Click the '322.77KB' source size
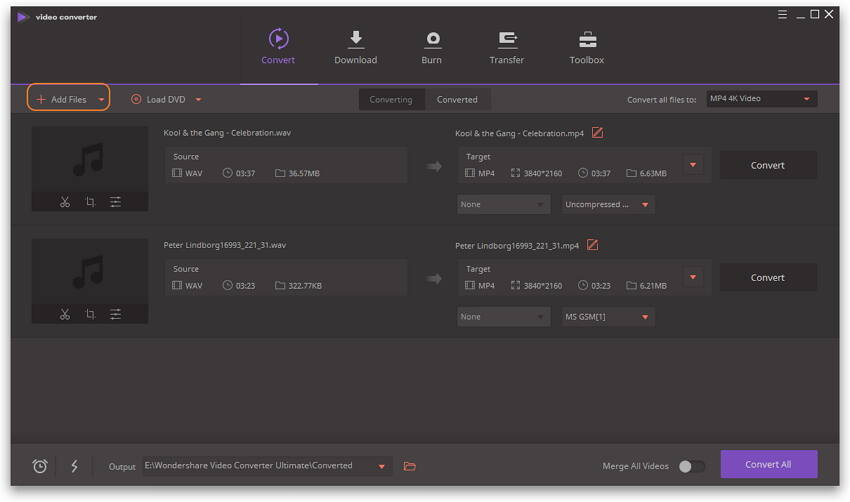 coord(305,286)
